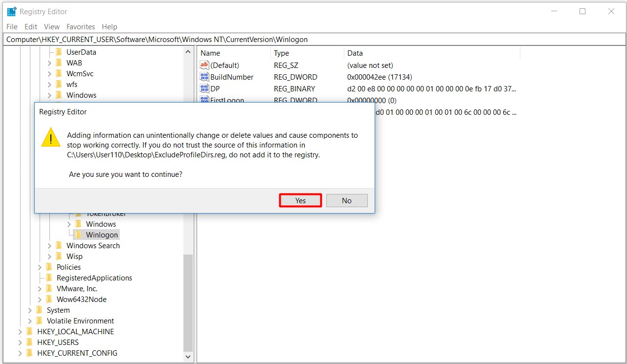This screenshot has width=627, height=364.
Task: Open the View menu
Action: [x=52, y=27]
